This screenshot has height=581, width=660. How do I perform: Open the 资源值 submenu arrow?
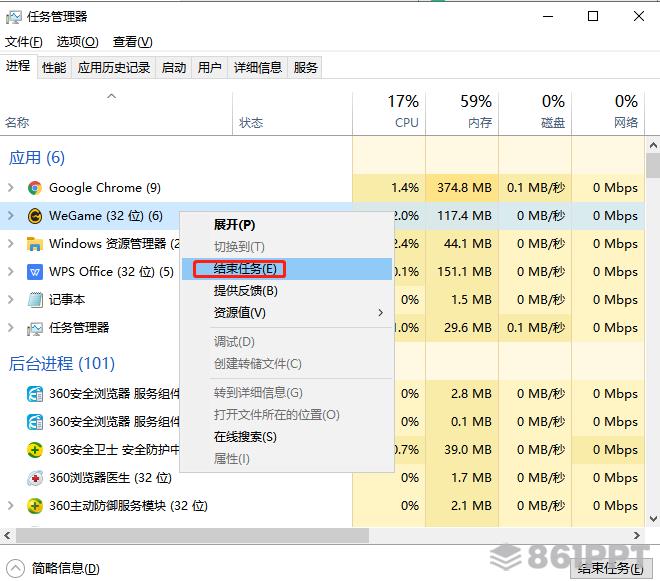click(381, 313)
